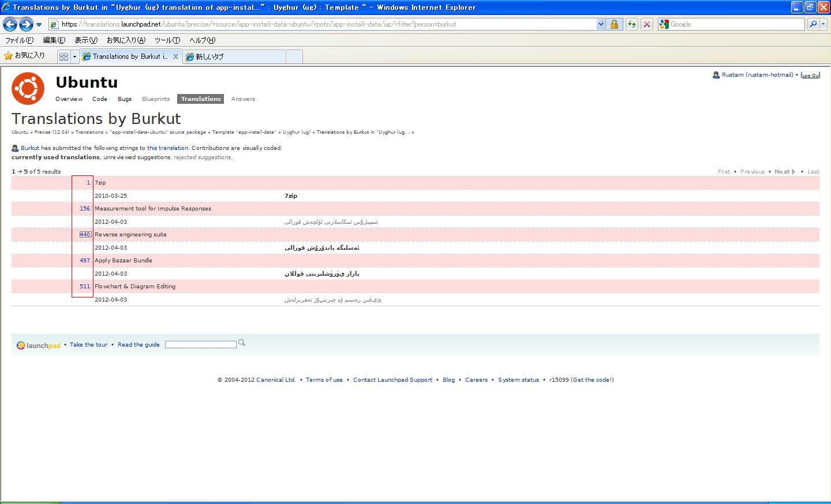Click the 'this translation' link
Image resolution: width=831 pixels, height=504 pixels.
(x=167, y=148)
